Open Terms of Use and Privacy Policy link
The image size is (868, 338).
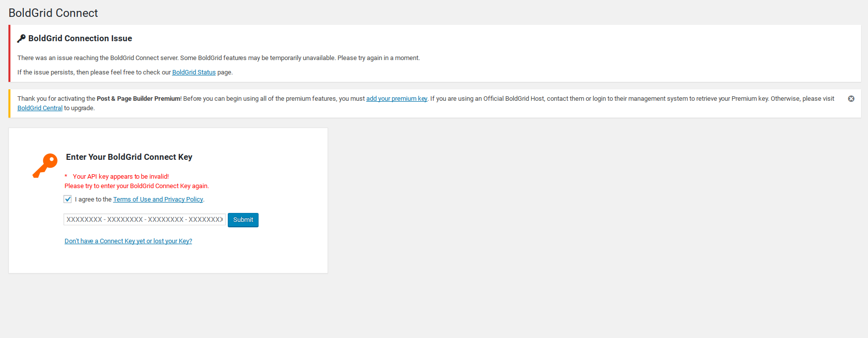(x=158, y=200)
